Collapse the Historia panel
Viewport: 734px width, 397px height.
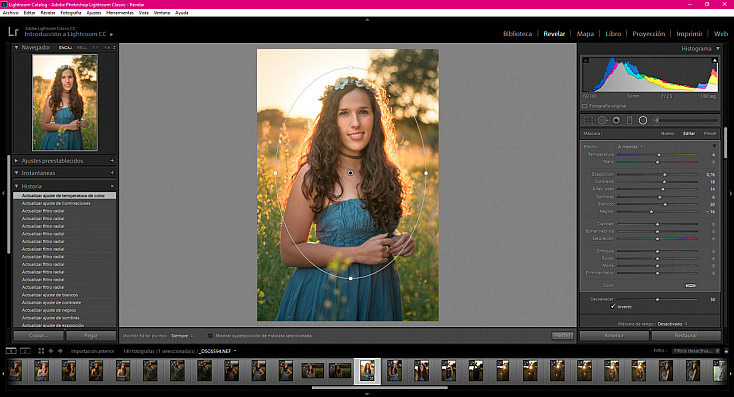[x=16, y=186]
